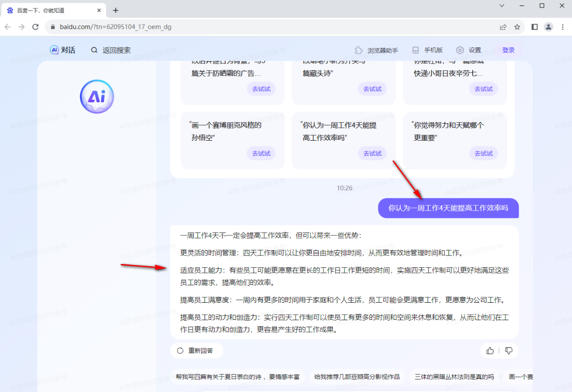Try the 防晒霜广告 prompt with 去试试
572x392 pixels.
coord(261,89)
